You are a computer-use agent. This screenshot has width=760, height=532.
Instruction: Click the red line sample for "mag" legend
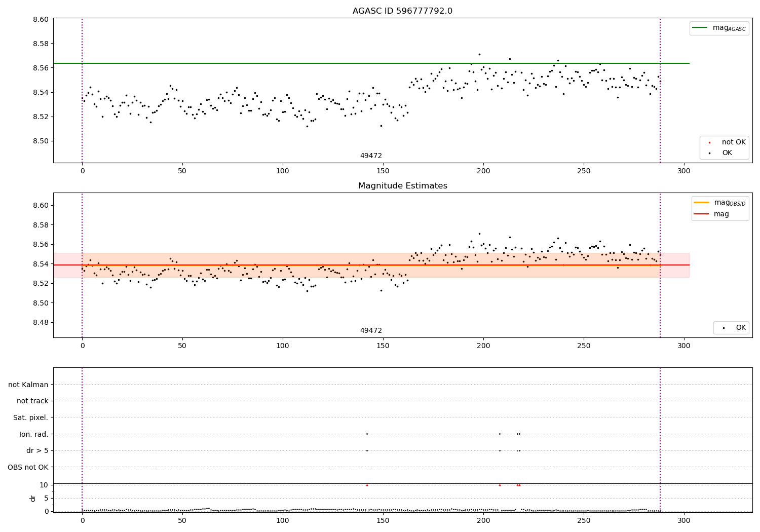tap(701, 214)
